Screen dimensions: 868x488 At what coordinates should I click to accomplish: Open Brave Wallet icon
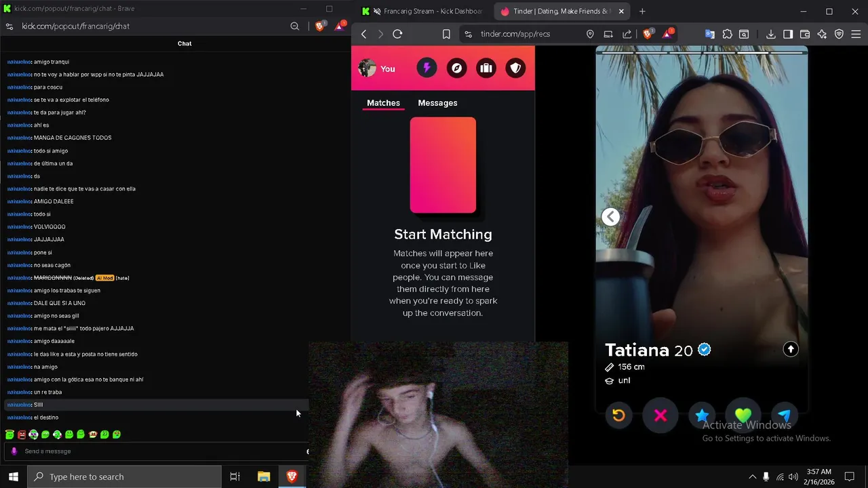[x=805, y=34]
